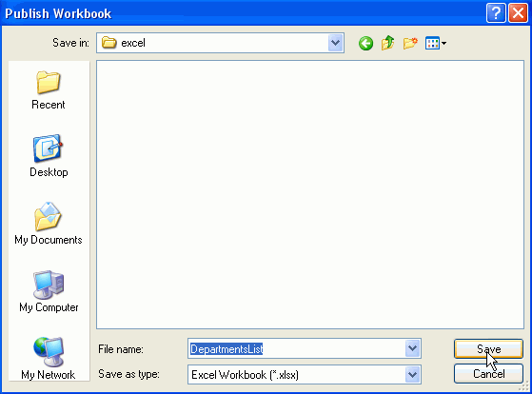The width and height of the screenshot is (532, 394).
Task: Click the Help question mark button
Action: tap(496, 13)
